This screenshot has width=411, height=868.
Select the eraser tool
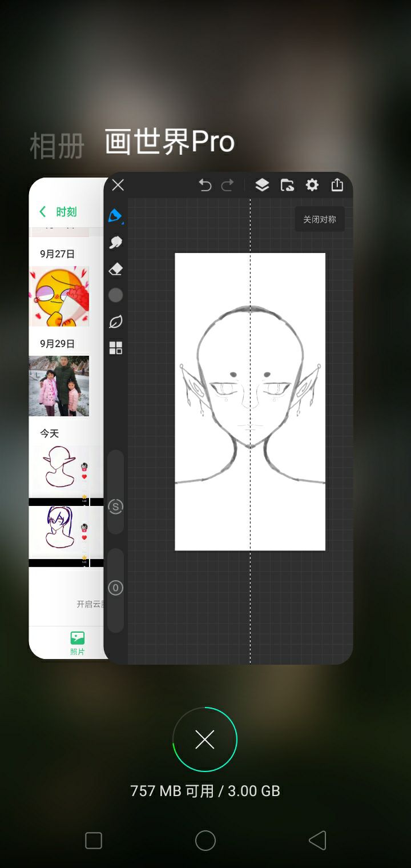(115, 269)
